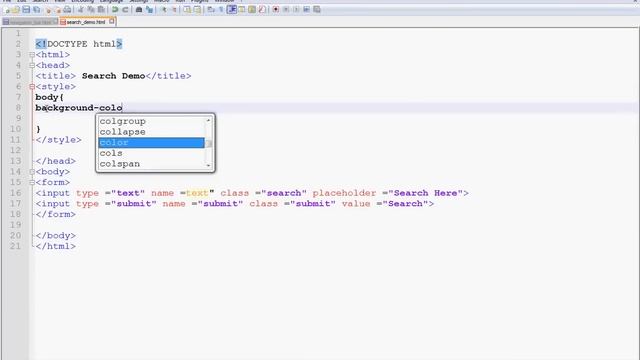This screenshot has height=360, width=640.
Task: Place the cursor after 'background-colo'
Action: click(122, 108)
